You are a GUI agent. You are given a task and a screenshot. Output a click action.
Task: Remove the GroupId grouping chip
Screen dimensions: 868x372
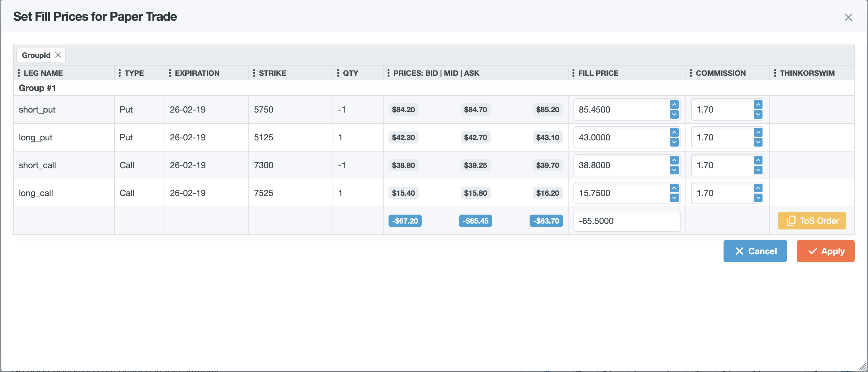(x=58, y=55)
